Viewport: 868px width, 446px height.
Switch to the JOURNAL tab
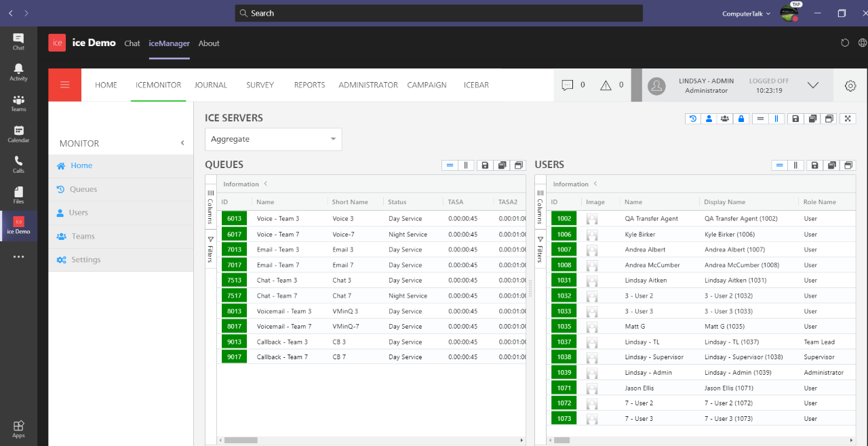[x=211, y=85]
